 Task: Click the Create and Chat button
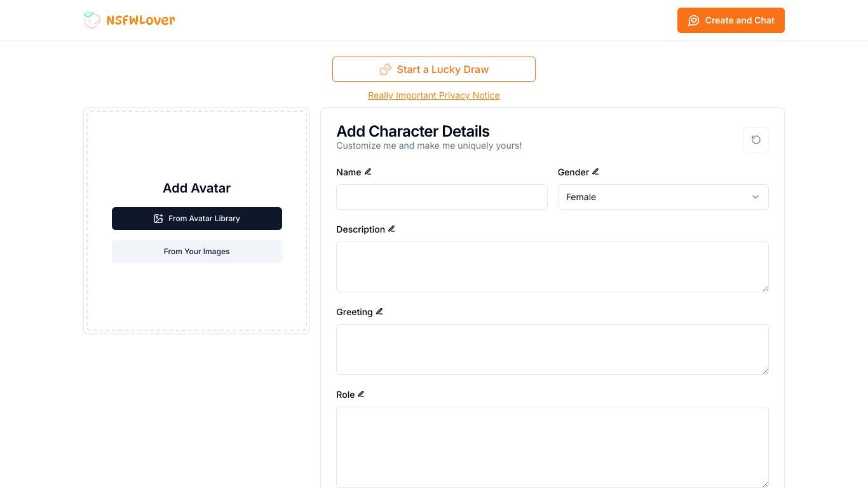pyautogui.click(x=731, y=20)
